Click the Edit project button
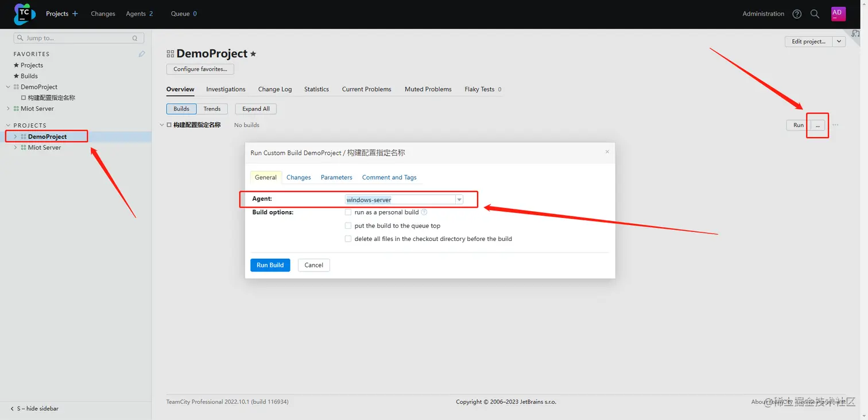The width and height of the screenshot is (868, 420). point(808,41)
